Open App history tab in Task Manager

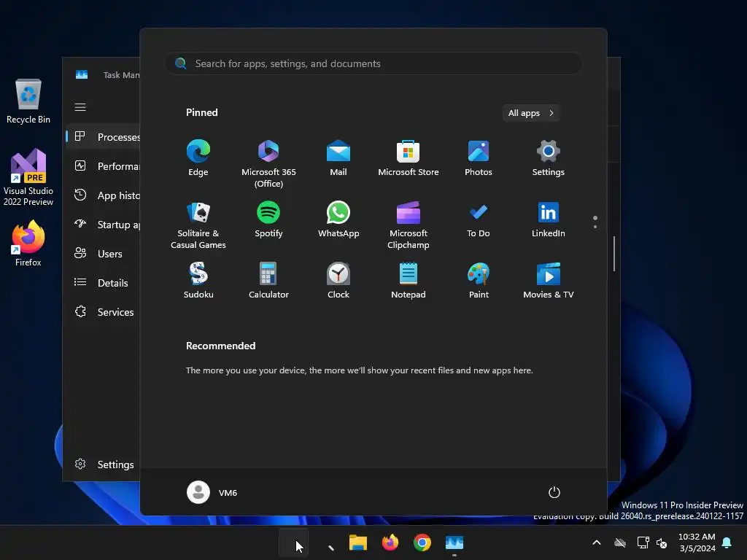click(x=103, y=195)
